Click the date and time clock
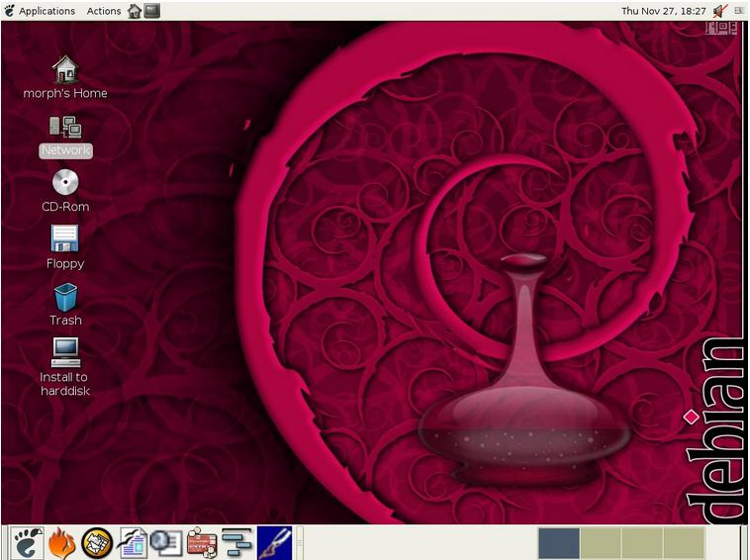 [663, 11]
